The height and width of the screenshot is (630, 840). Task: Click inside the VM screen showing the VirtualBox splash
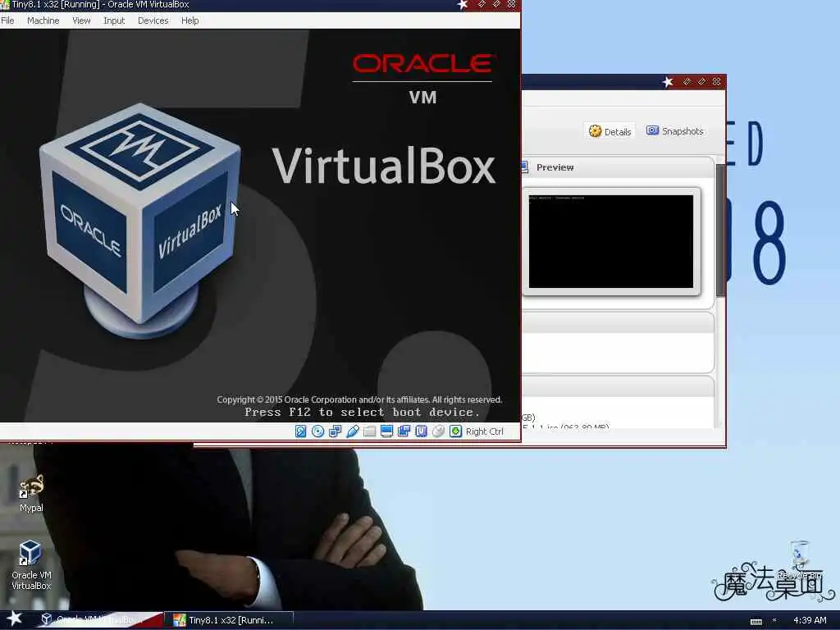(260, 225)
